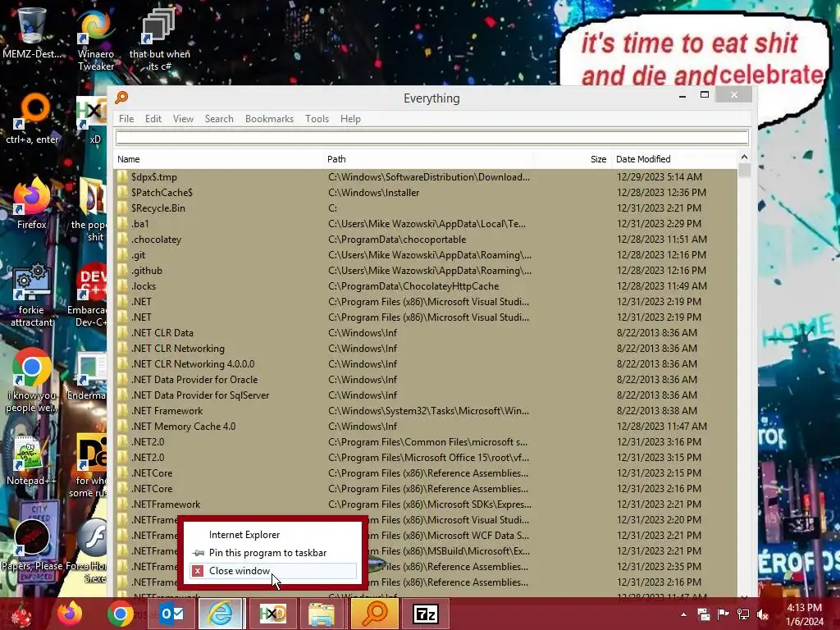The height and width of the screenshot is (630, 840).
Task: Select .NET Data Provider for SqlServer row
Action: (x=425, y=395)
